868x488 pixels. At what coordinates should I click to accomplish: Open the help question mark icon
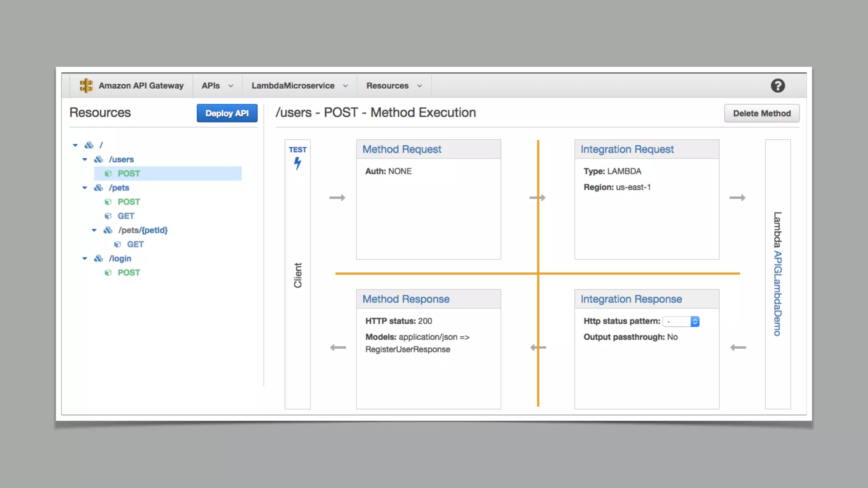pyautogui.click(x=778, y=86)
